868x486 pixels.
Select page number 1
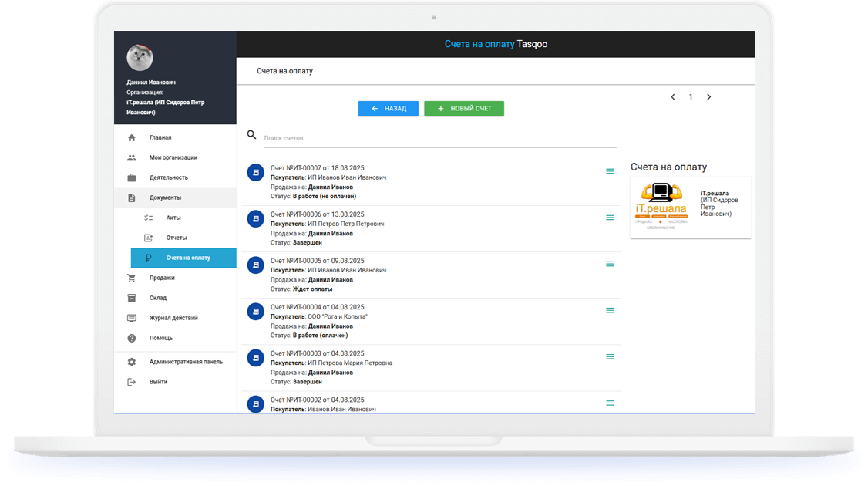[690, 97]
